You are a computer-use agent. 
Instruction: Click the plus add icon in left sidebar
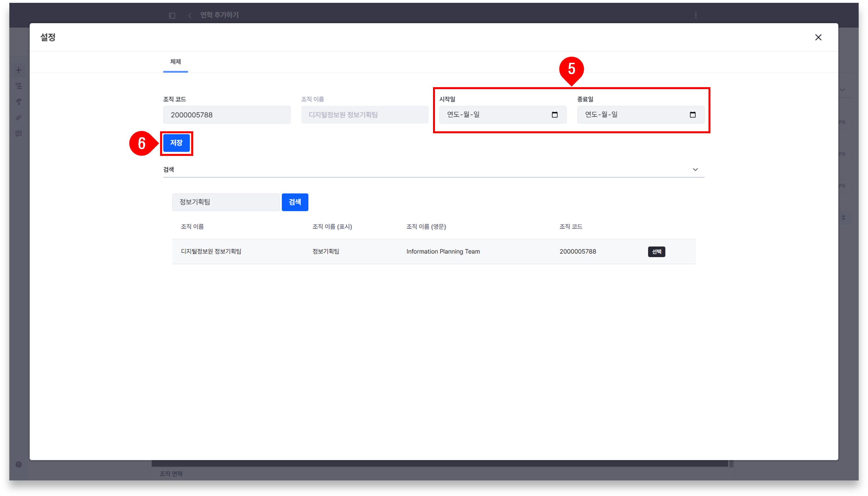coord(19,70)
